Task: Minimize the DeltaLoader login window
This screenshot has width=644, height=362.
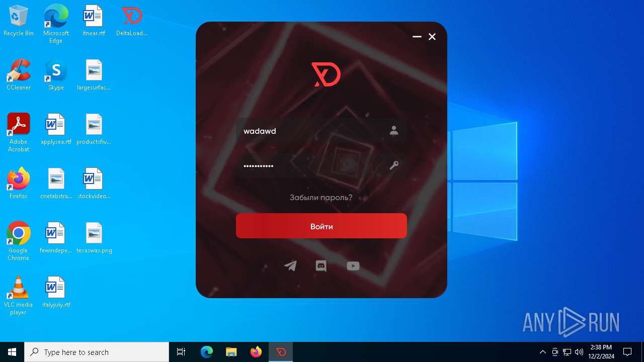Action: coord(417,37)
